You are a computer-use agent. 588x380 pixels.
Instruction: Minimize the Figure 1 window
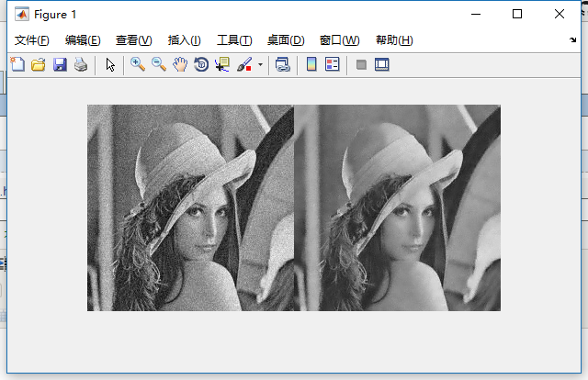(x=476, y=15)
